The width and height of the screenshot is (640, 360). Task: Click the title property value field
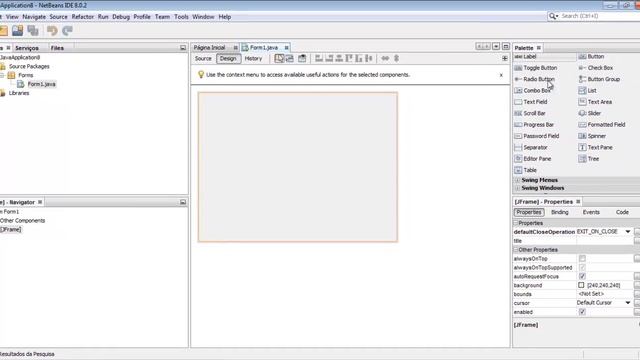pos(605,241)
